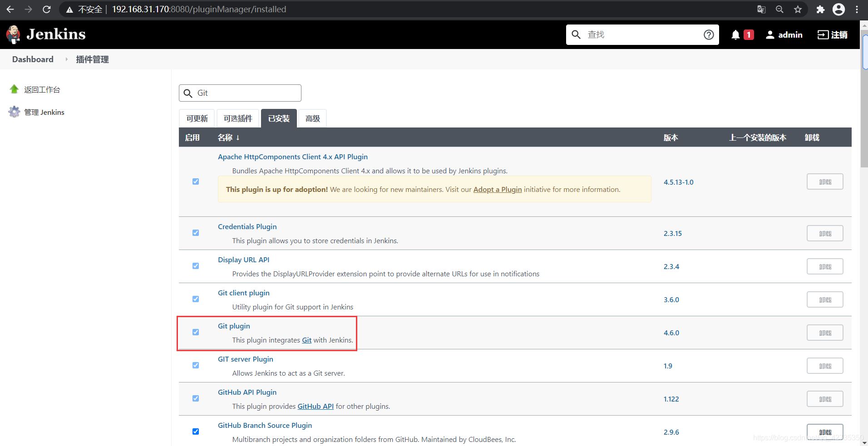Open the GitHub API Plugin link

247,392
